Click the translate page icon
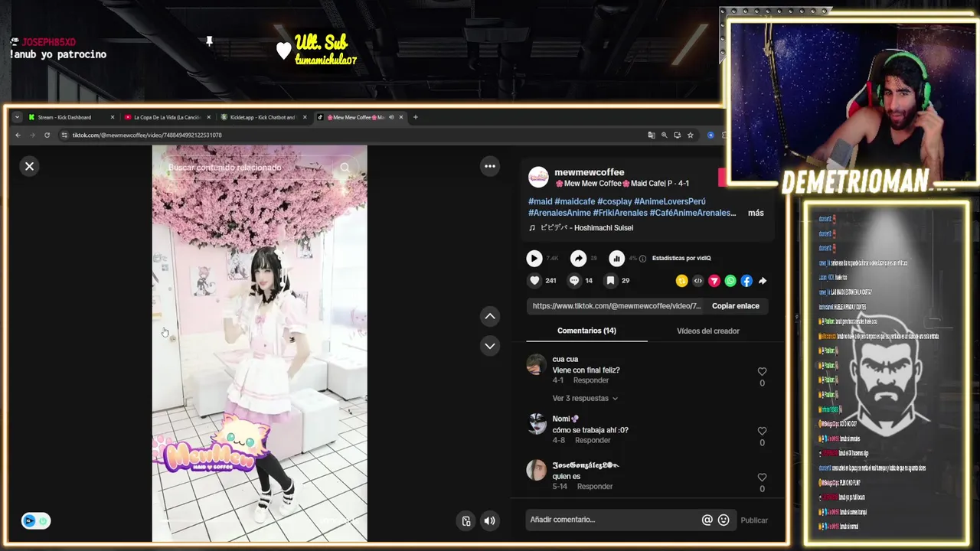Image resolution: width=980 pixels, height=551 pixels. coord(652,135)
